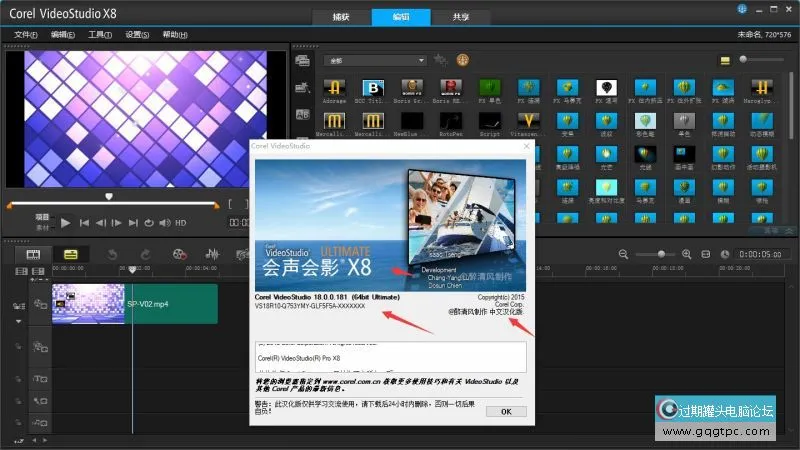800x450 pixels.
Task: Toggle HD preview in player controls
Action: coord(181,223)
